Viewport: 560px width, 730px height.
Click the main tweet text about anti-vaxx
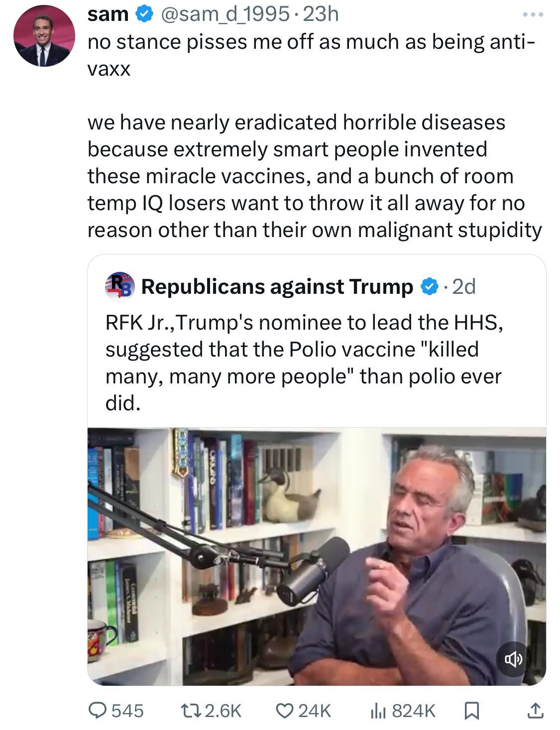tap(314, 176)
